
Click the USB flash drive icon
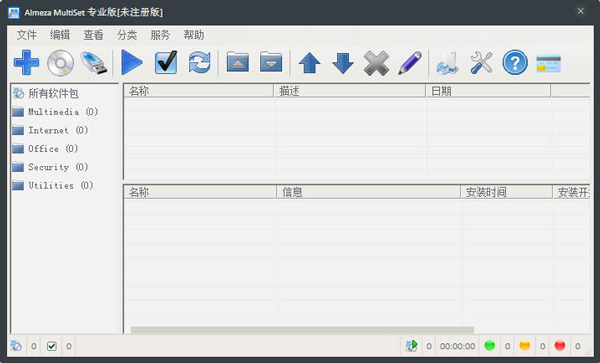(94, 63)
